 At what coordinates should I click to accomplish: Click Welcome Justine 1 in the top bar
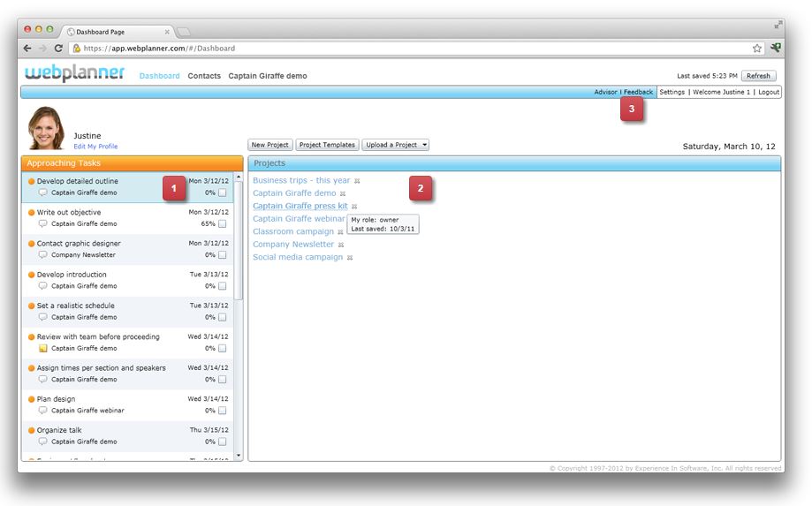(x=721, y=92)
